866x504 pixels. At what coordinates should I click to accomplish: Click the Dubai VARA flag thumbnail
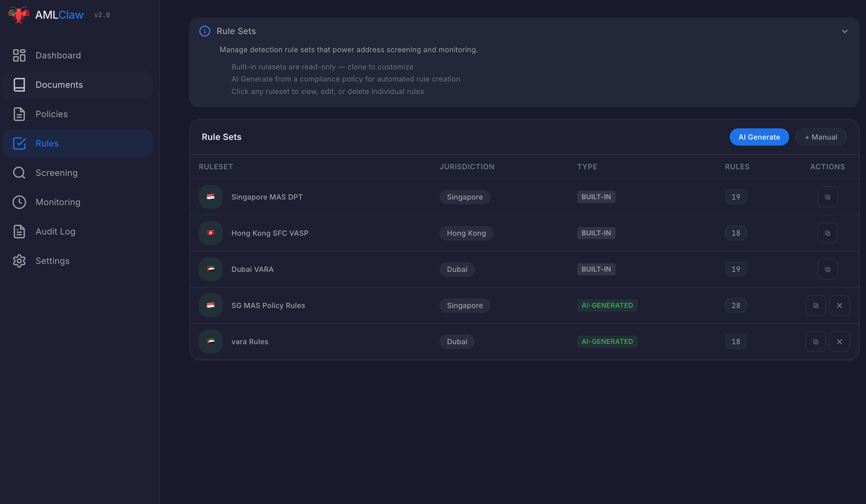(210, 269)
